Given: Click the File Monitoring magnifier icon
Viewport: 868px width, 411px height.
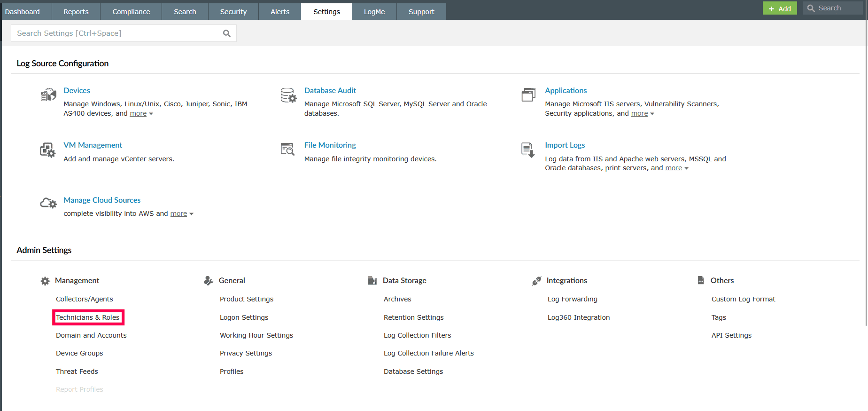Looking at the screenshot, I should click(287, 149).
